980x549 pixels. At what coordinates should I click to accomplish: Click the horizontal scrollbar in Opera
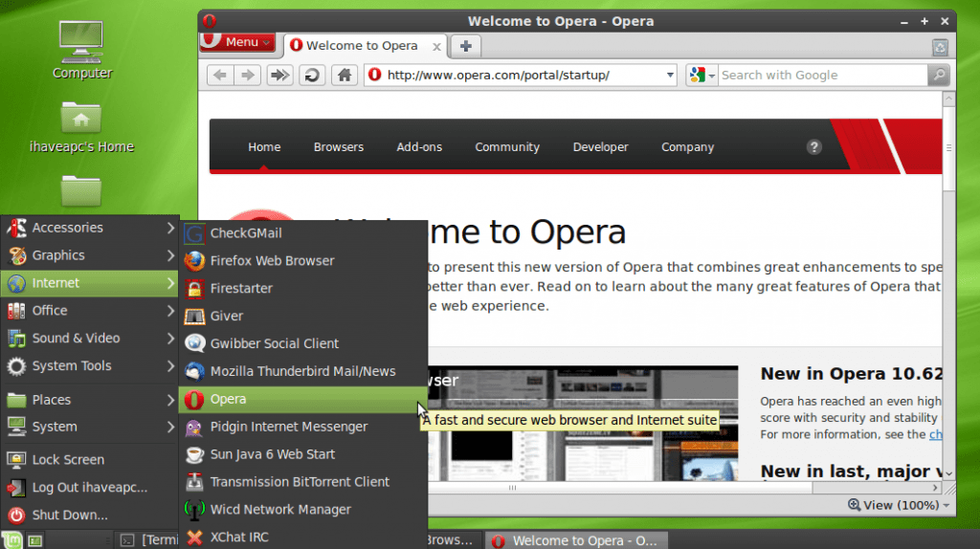point(513,488)
